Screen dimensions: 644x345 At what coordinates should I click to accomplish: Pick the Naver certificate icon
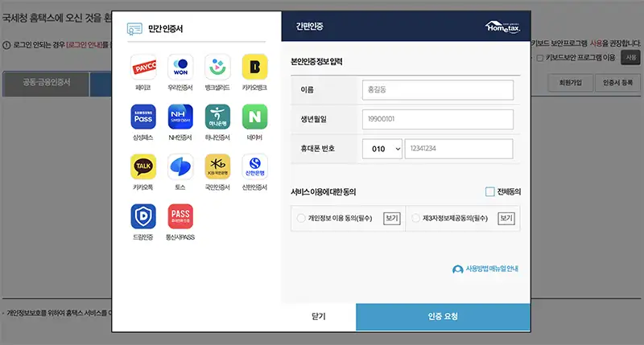[x=254, y=117]
